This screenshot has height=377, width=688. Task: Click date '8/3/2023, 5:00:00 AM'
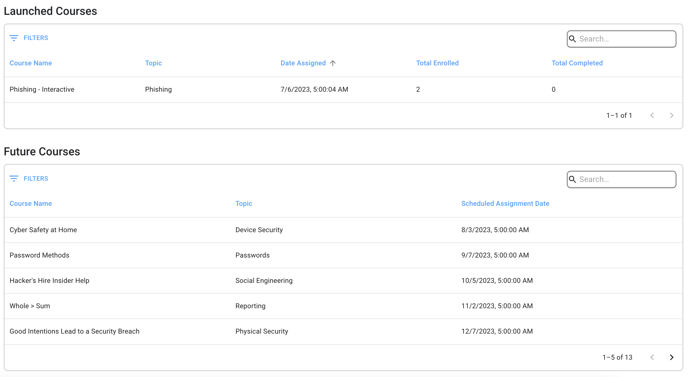(495, 230)
